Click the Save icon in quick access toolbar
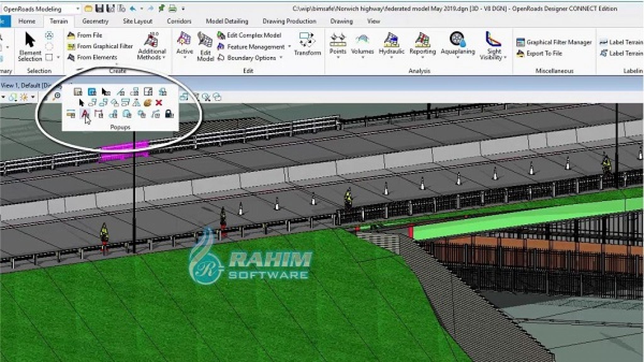Image resolution: width=644 pixels, height=362 pixels. [99, 8]
